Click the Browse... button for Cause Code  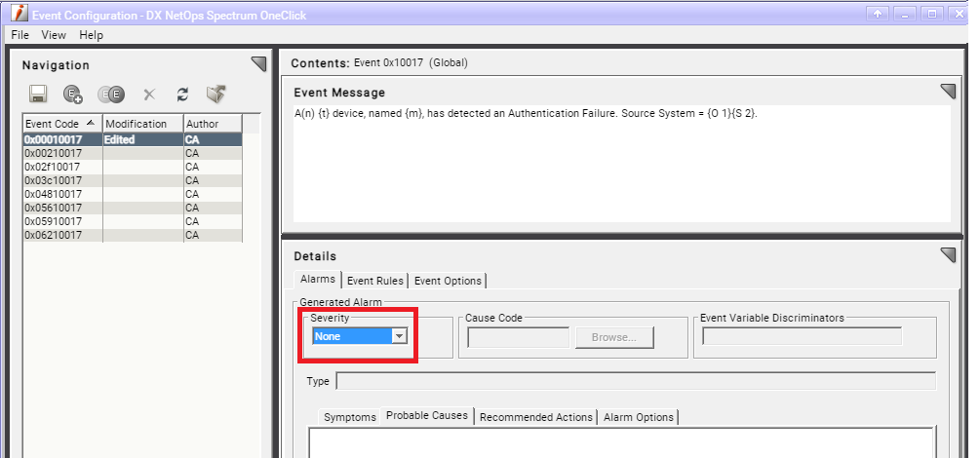614,337
